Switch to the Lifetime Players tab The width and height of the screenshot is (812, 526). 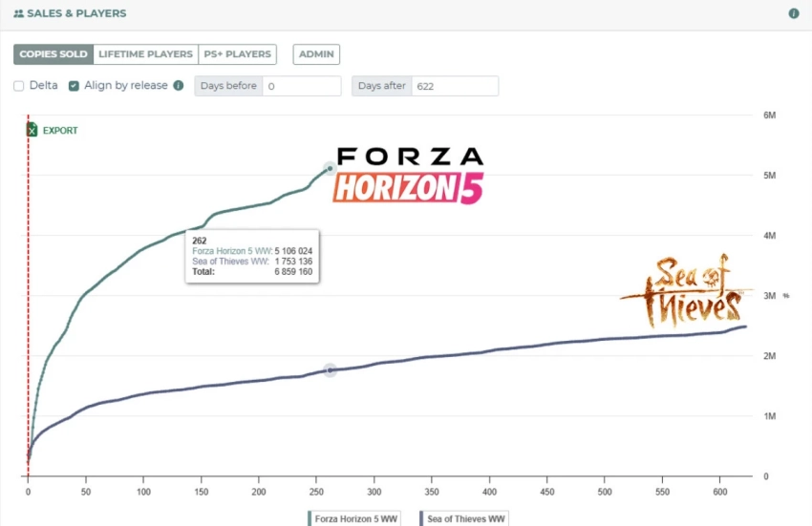(145, 55)
